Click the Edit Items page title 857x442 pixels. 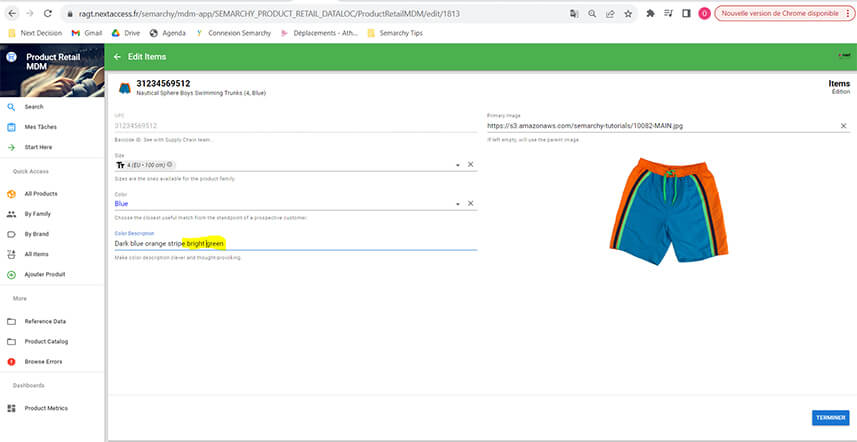coord(147,57)
